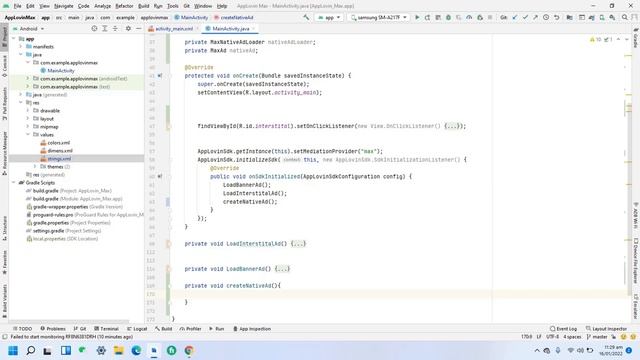The image size is (640, 360).
Task: Click Expand All in Project panel header
Action: click(x=104, y=29)
